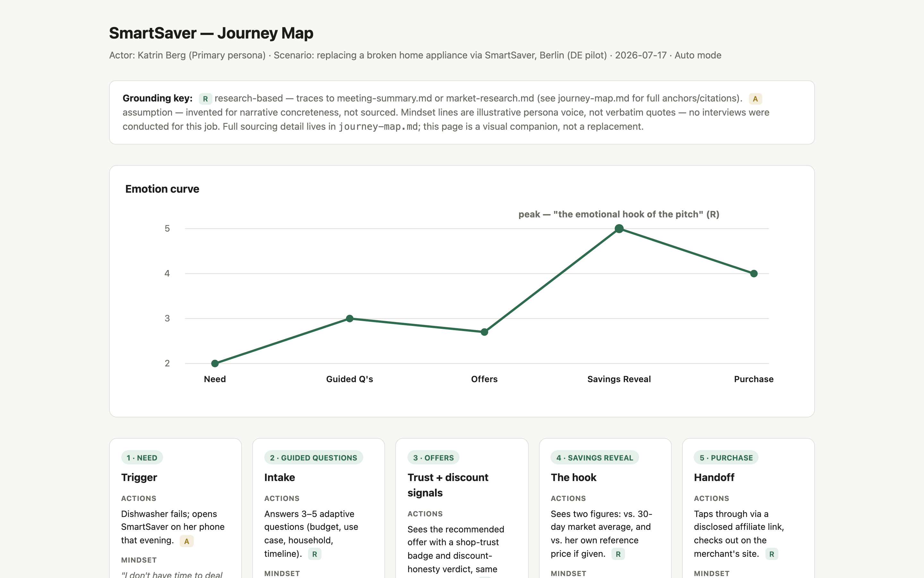Click the R badge in the Intake card
The image size is (924, 578).
tap(314, 554)
